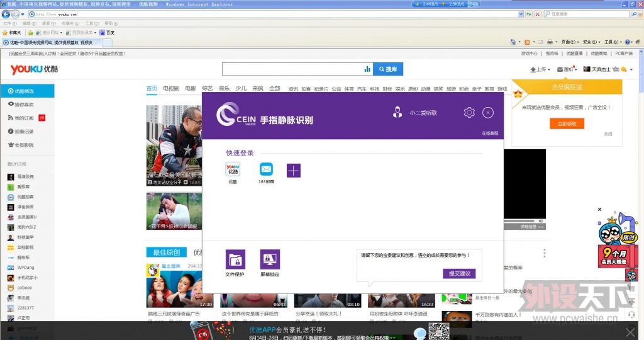This screenshot has width=644, height=340.
Task: Open the 百度 favorite link
Action: (107, 33)
